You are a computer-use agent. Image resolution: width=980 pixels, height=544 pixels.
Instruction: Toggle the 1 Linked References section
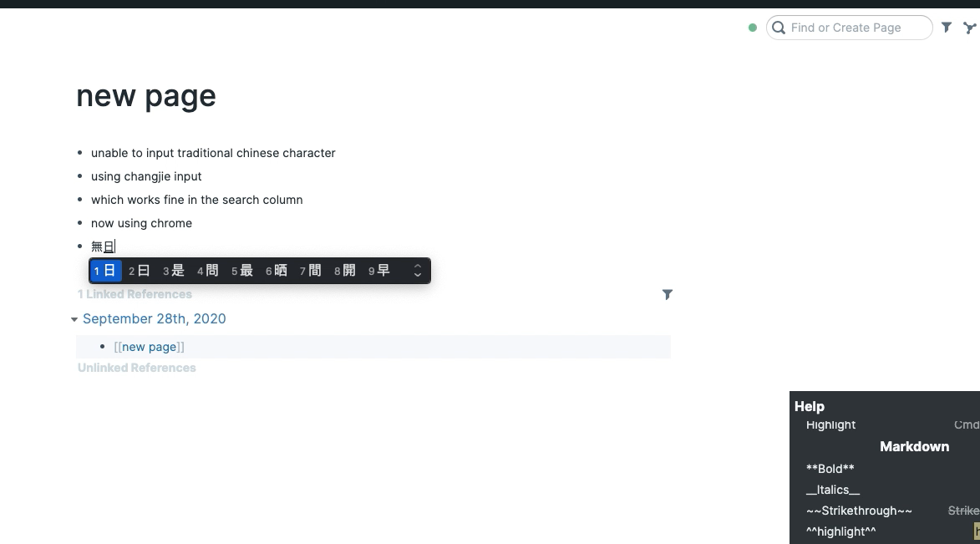click(x=135, y=294)
